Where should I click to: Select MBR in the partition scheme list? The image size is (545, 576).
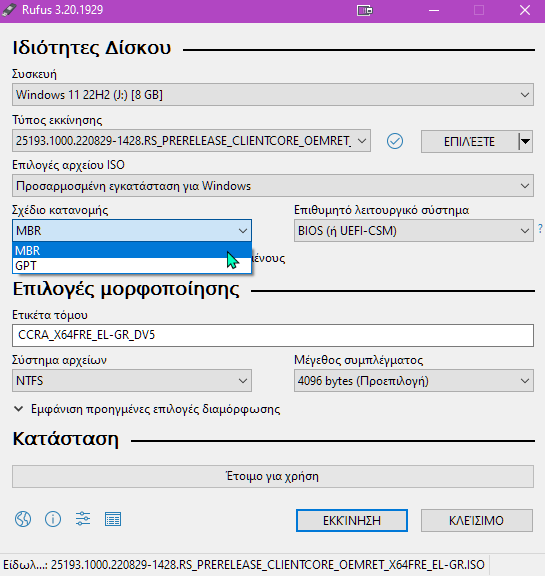coord(132,251)
